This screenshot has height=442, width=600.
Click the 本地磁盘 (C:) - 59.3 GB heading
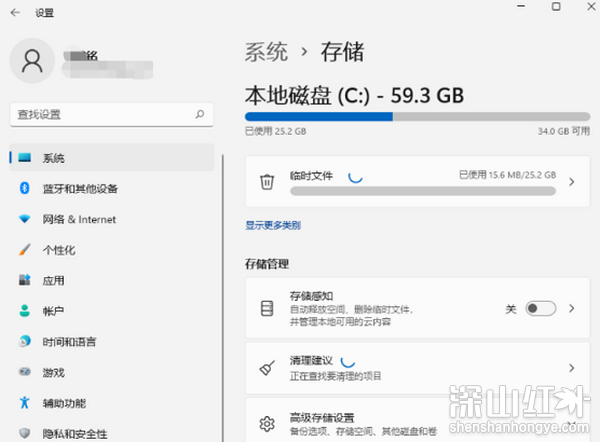click(x=354, y=95)
